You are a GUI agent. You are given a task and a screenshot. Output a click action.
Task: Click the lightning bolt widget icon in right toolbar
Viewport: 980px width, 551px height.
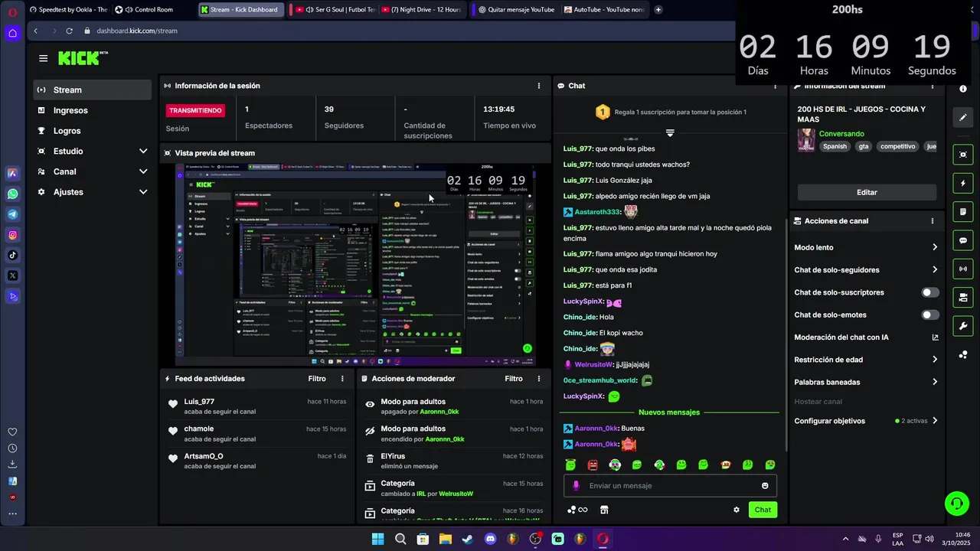962,184
